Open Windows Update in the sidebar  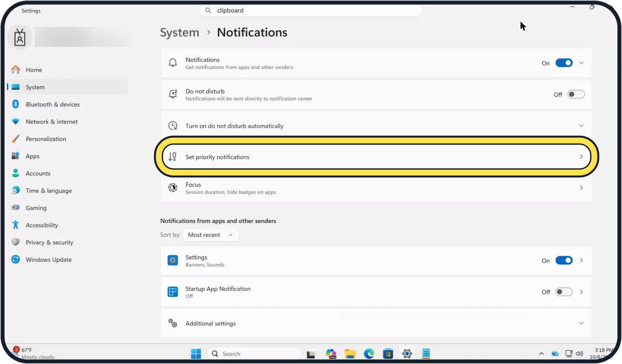[68, 260]
